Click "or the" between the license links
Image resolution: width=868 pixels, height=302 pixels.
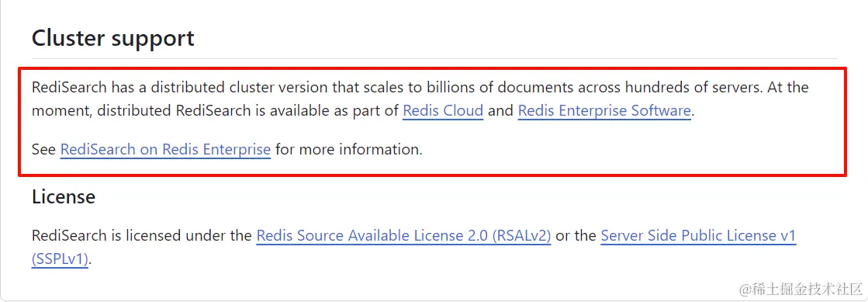tap(576, 236)
